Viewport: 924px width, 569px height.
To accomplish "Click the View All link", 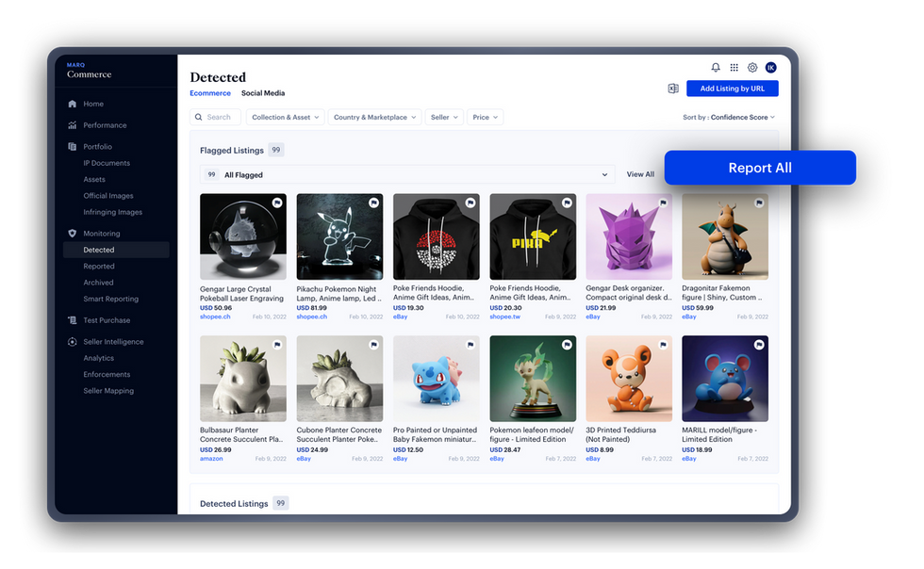I will tap(640, 174).
